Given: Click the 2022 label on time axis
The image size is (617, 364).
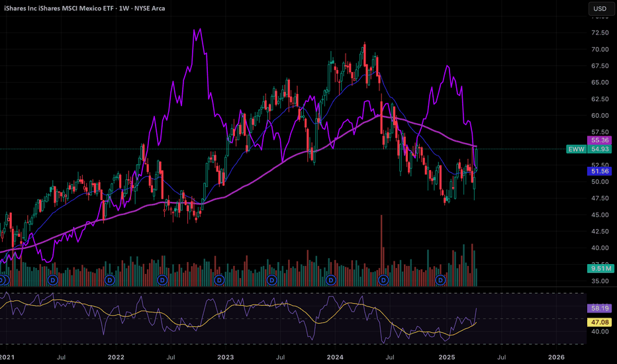Looking at the screenshot, I should [x=116, y=357].
